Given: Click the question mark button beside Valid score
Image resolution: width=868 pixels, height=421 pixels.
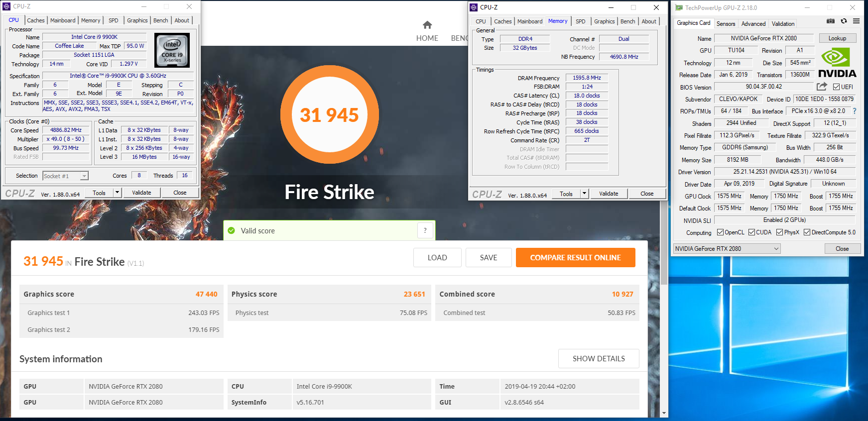Looking at the screenshot, I should point(425,230).
